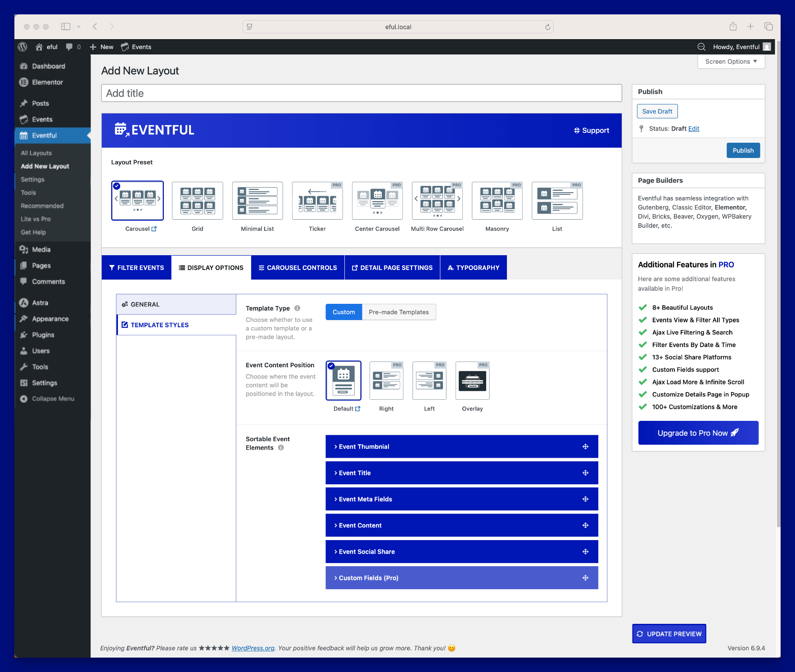This screenshot has width=795, height=672.
Task: Open Carousel preset external preview icon
Action: pyautogui.click(x=154, y=229)
